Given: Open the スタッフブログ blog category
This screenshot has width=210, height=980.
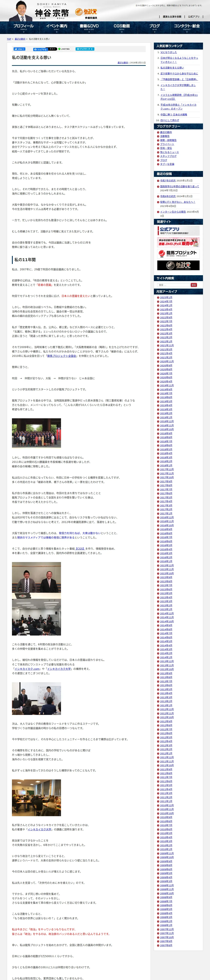Looking at the screenshot, I should point(168,156).
